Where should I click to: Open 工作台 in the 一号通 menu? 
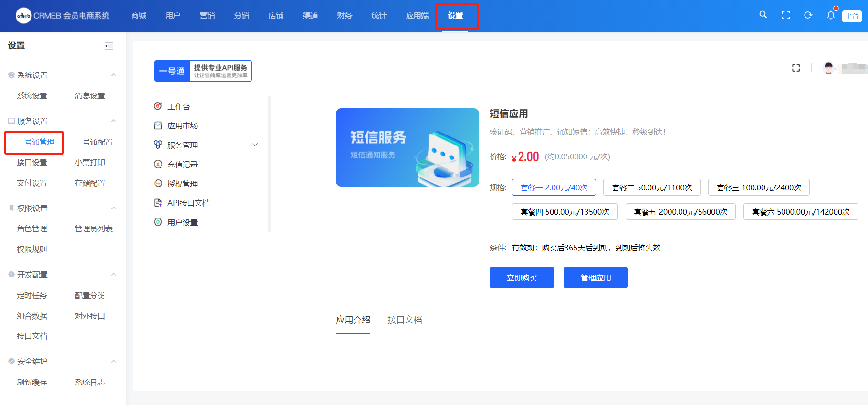178,106
